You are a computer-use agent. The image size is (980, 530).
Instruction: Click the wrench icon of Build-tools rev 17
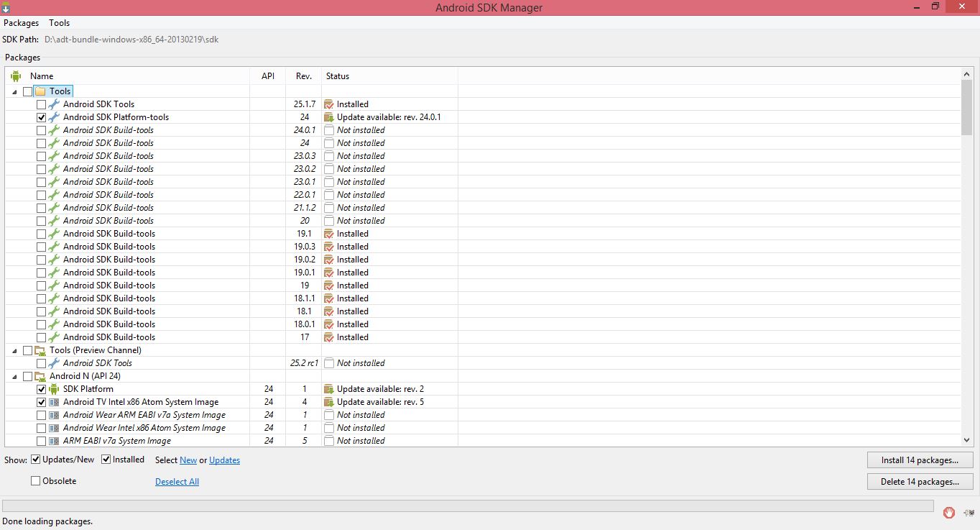tap(54, 337)
